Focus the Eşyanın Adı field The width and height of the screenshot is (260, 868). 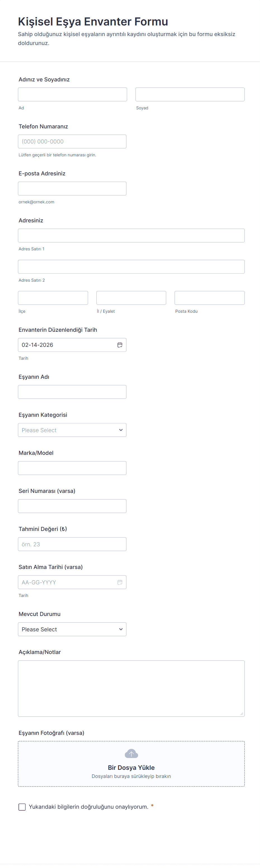[x=72, y=392]
